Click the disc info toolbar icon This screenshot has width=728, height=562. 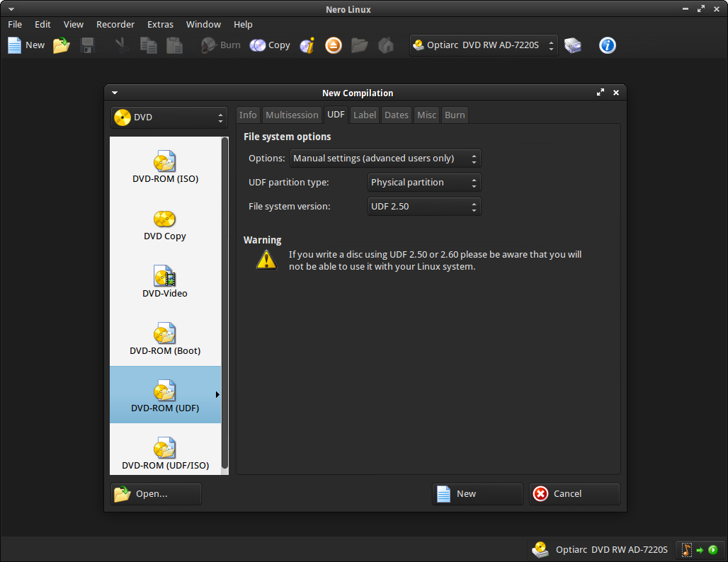pyautogui.click(x=307, y=45)
